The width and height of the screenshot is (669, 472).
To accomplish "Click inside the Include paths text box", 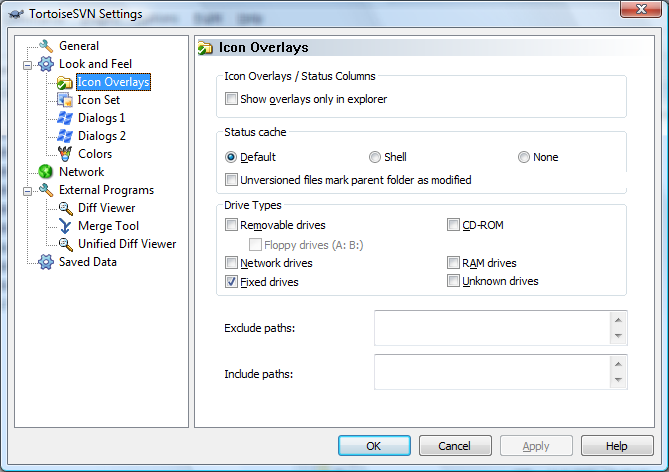I will [x=492, y=372].
